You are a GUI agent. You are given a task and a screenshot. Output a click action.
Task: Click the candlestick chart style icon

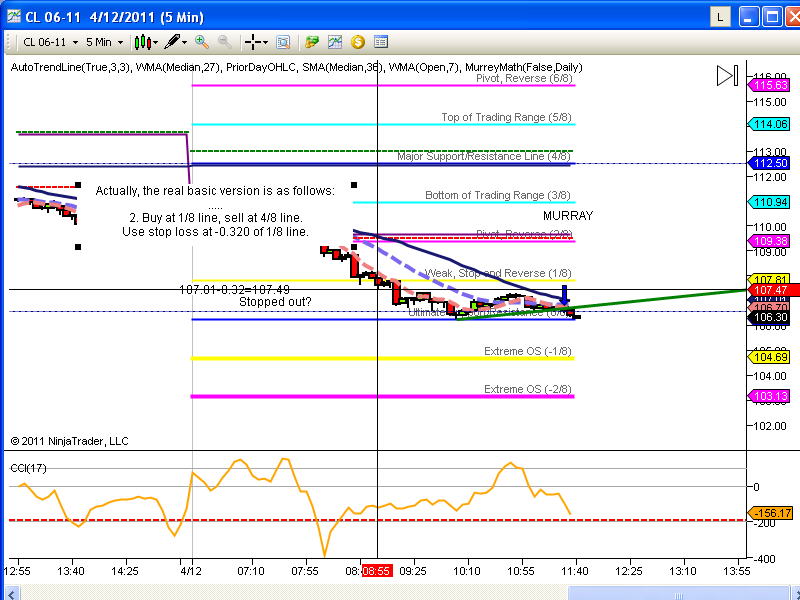142,42
